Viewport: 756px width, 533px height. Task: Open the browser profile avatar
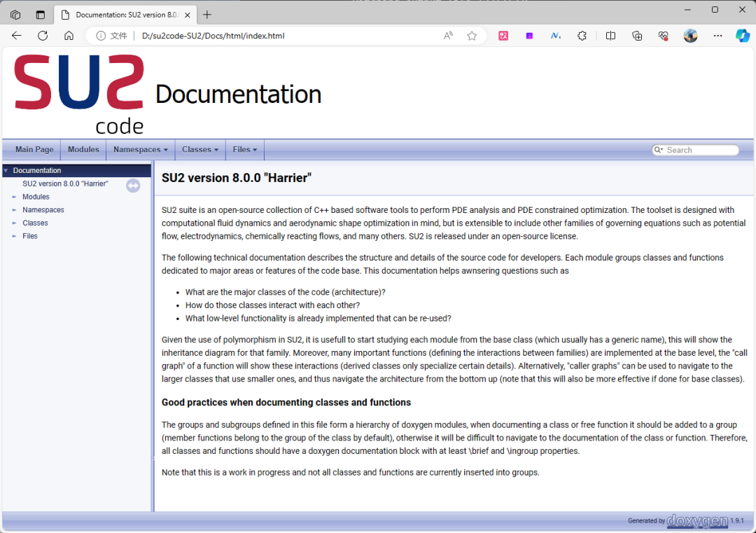(690, 36)
